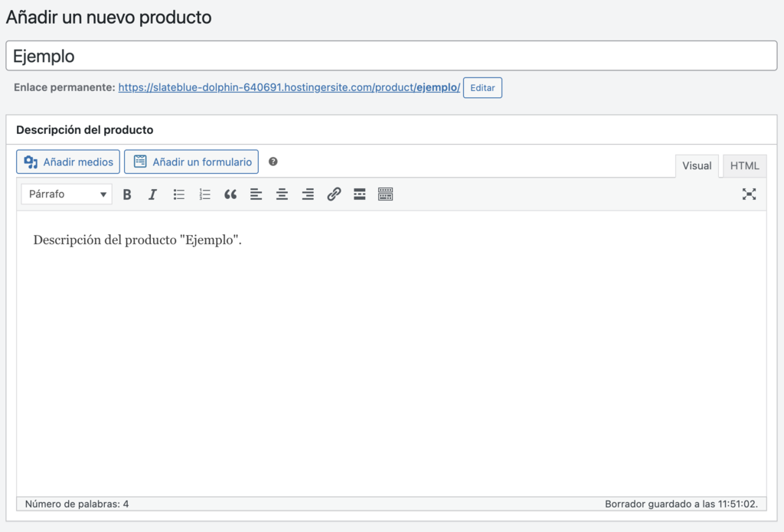Insert a numbered list

click(204, 194)
